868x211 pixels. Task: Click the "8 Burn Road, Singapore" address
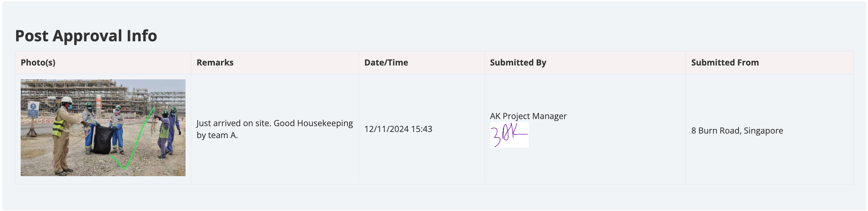click(737, 131)
